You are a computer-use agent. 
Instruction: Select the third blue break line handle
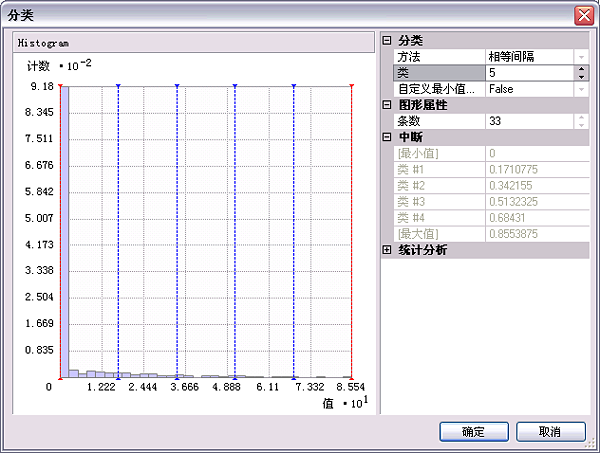[235, 87]
